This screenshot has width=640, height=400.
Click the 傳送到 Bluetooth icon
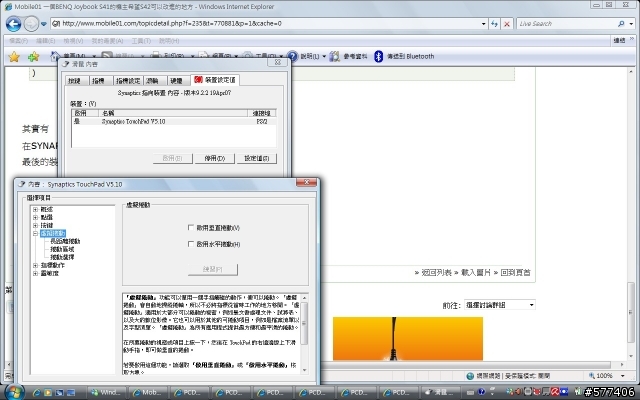pos(379,56)
